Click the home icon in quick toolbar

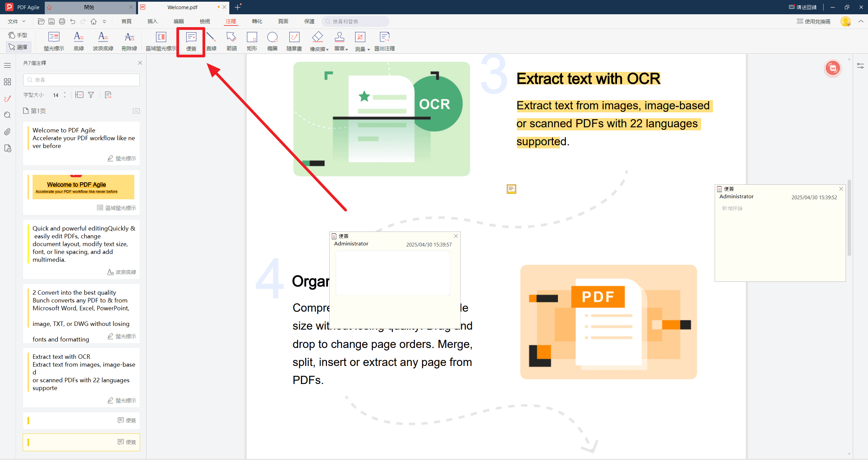94,21
